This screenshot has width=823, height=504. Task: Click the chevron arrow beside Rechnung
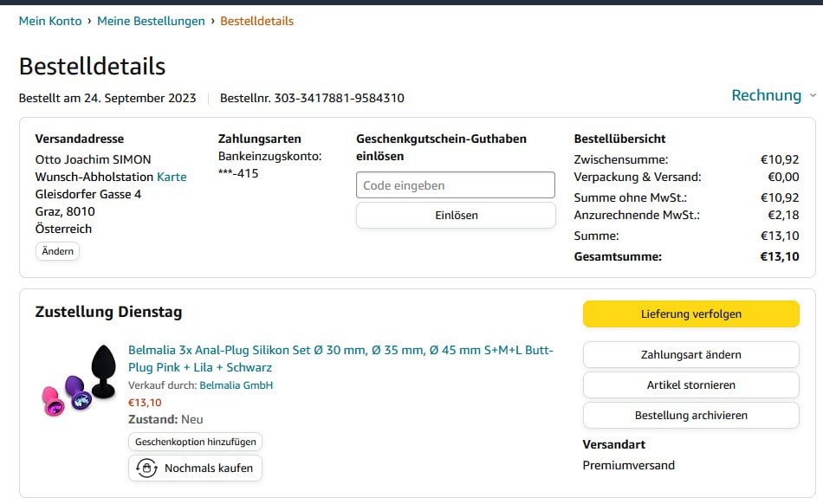pos(812,96)
